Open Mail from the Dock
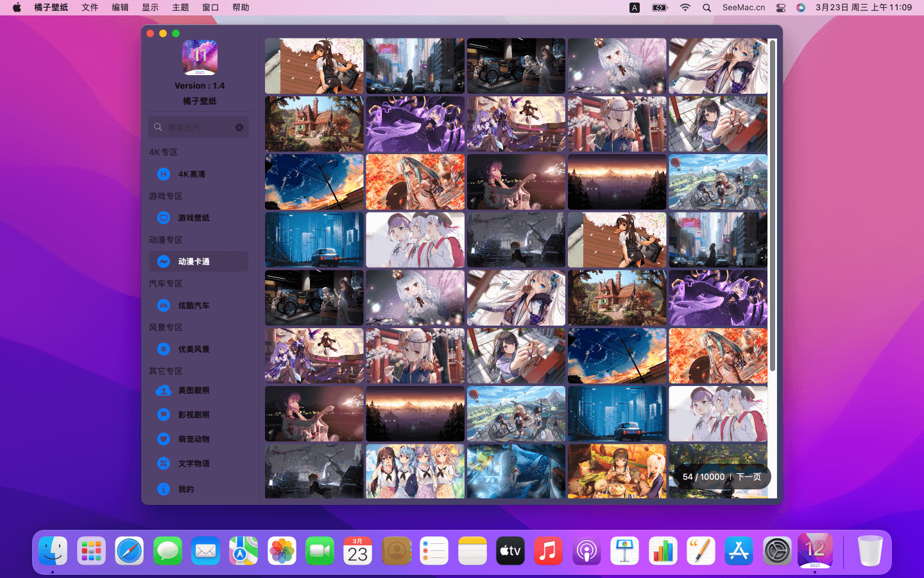 pos(205,551)
